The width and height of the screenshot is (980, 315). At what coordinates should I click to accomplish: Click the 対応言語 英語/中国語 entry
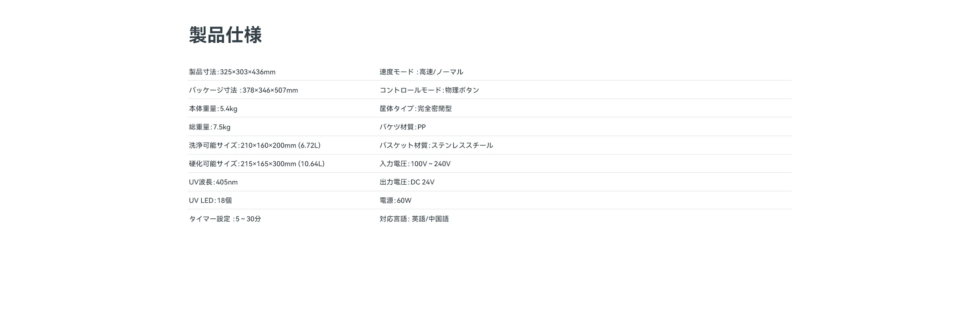point(414,219)
